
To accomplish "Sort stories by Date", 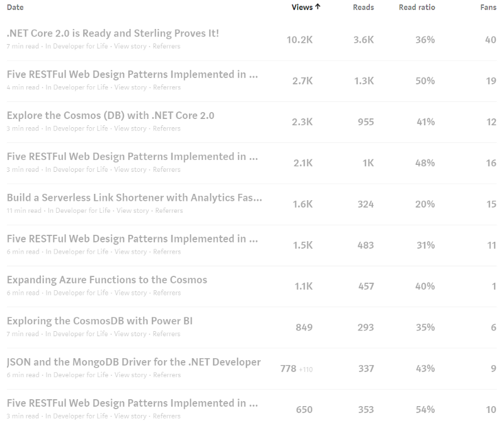I will coord(14,7).
